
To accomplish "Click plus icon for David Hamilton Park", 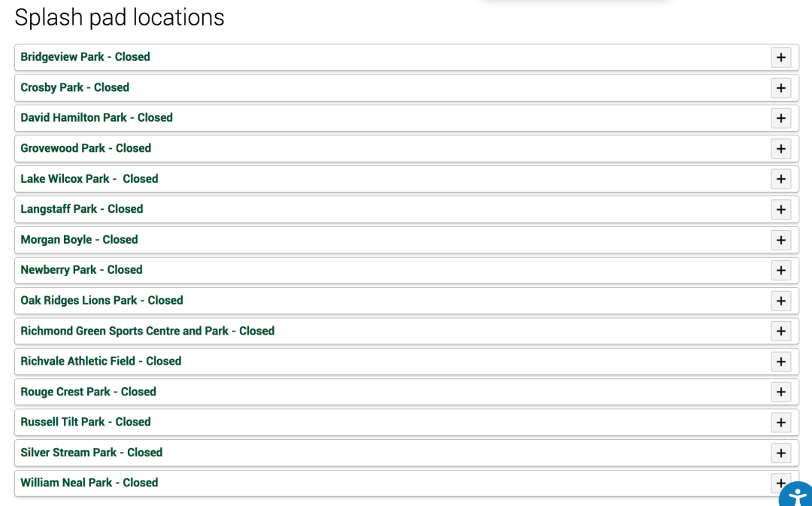I will click(781, 118).
